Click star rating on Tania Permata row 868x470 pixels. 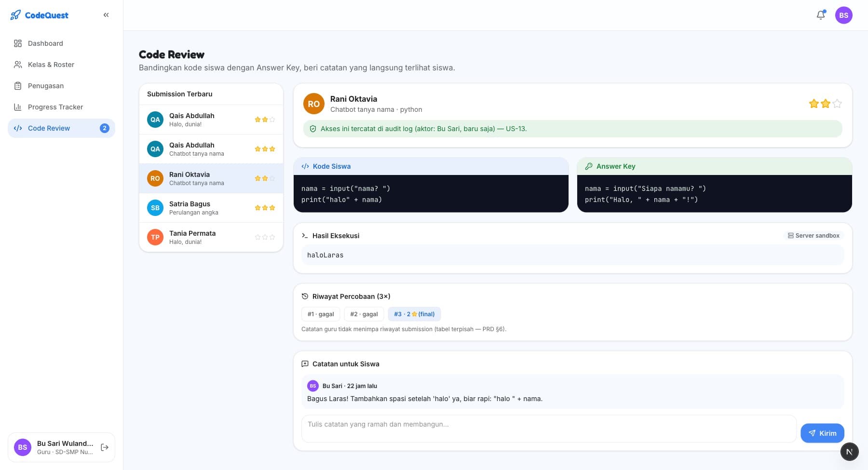click(265, 237)
